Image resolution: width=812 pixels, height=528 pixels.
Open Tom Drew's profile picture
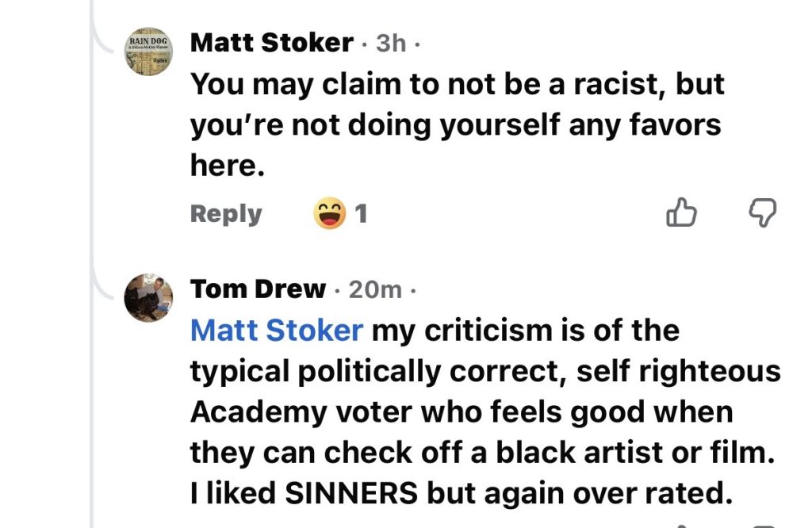pos(149,297)
